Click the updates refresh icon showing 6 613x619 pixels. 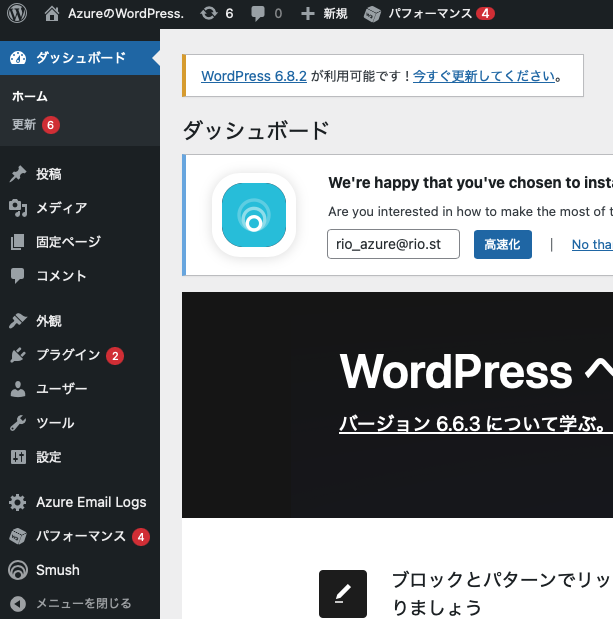coord(209,14)
